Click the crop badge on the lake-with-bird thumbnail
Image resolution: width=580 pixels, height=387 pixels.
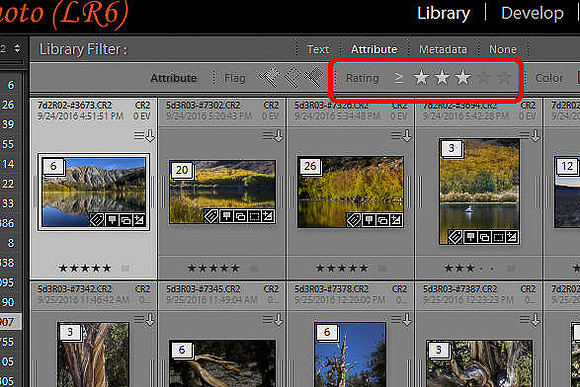498,237
